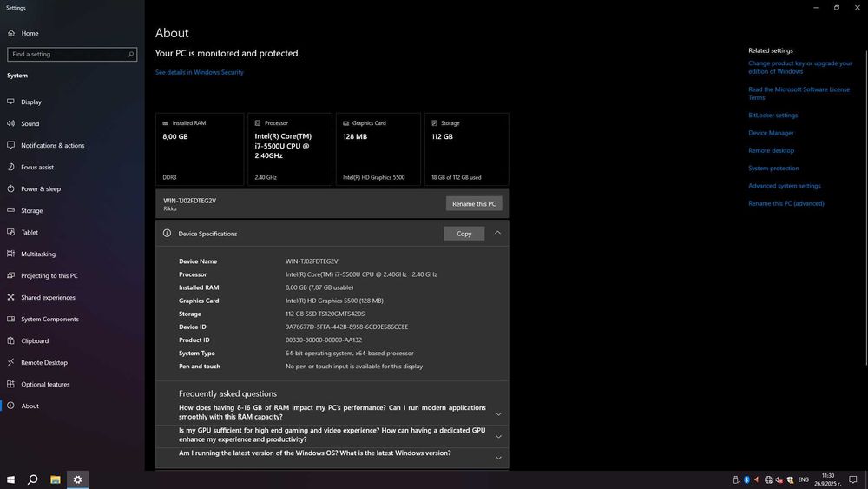Click Product ID value 00330-80000-00000-AA132
Viewport: 868px width, 489px height.
click(323, 340)
